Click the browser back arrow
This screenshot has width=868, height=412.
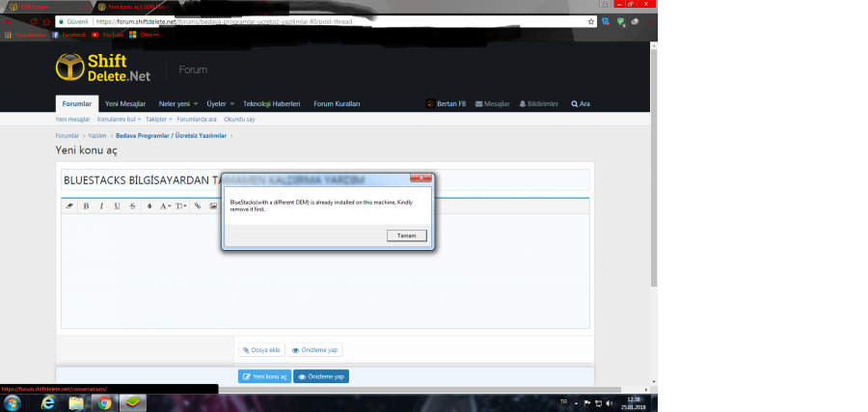pos(8,21)
